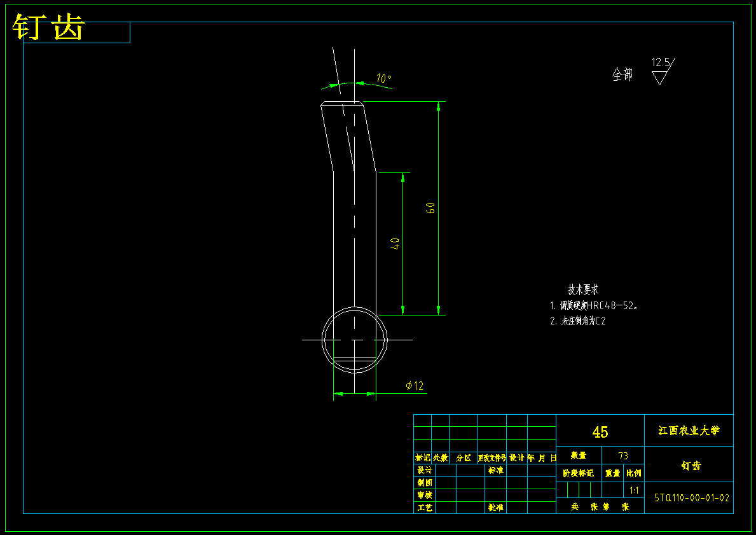Click the 全部 surface finish label
This screenshot has height=535, width=756.
point(622,74)
